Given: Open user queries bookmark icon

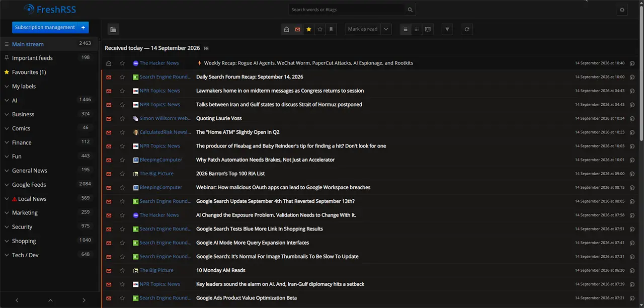Looking at the screenshot, I should [x=331, y=29].
